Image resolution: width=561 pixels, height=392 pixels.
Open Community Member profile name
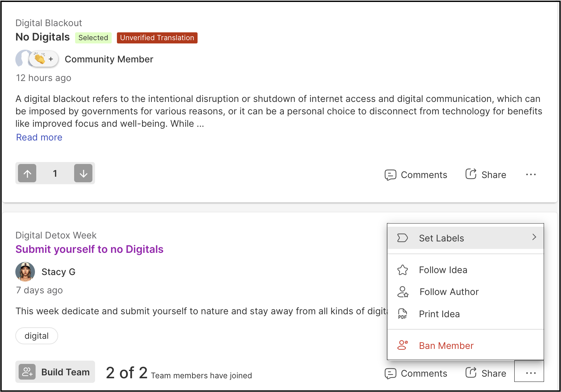click(x=109, y=59)
